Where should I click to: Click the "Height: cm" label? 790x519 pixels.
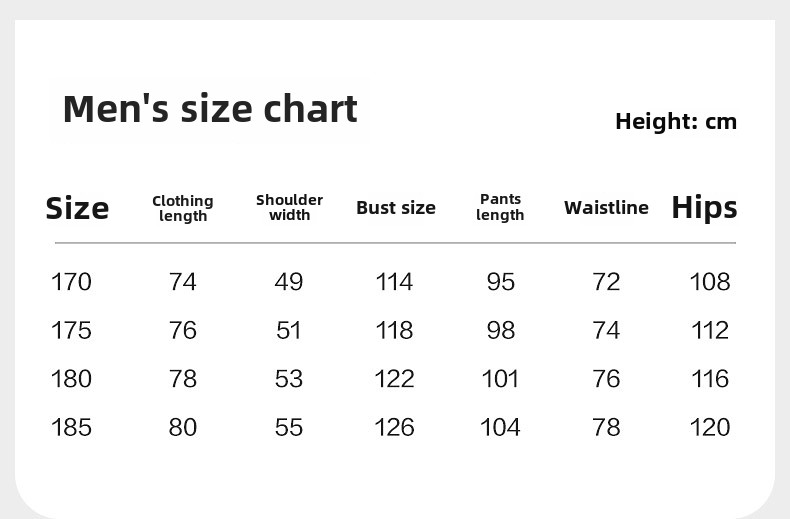(675, 122)
